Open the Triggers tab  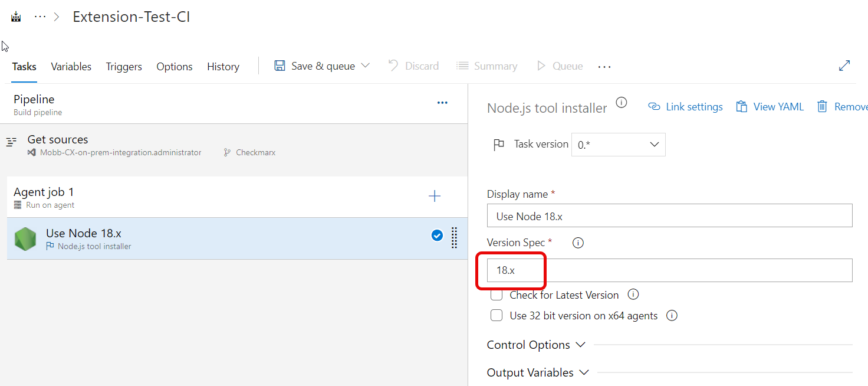click(x=124, y=67)
